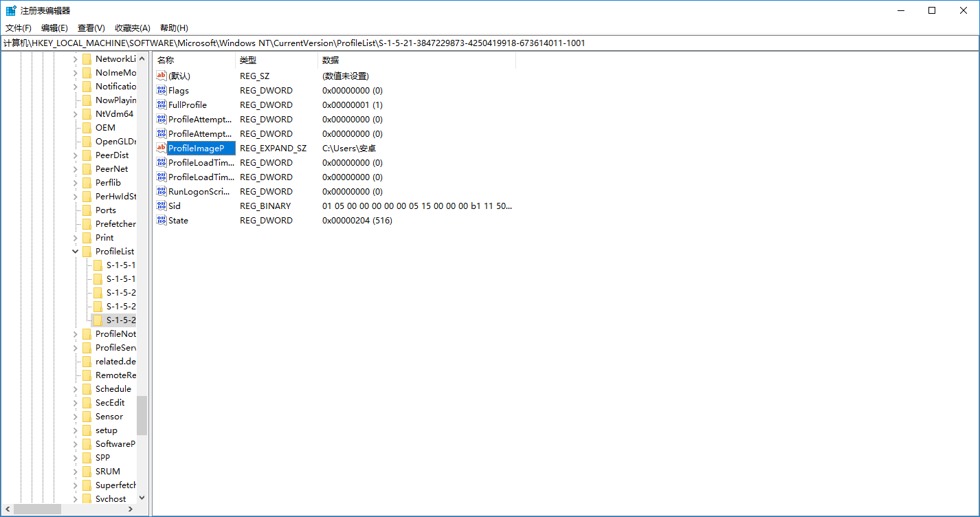Expand the ProfileNot key
This screenshot has height=517, width=980.
76,334
